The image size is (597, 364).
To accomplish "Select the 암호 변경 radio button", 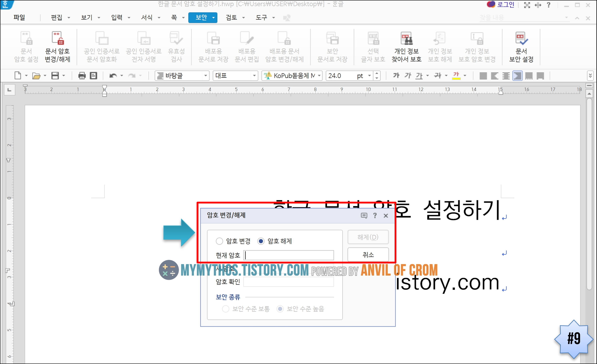I will click(x=219, y=241).
